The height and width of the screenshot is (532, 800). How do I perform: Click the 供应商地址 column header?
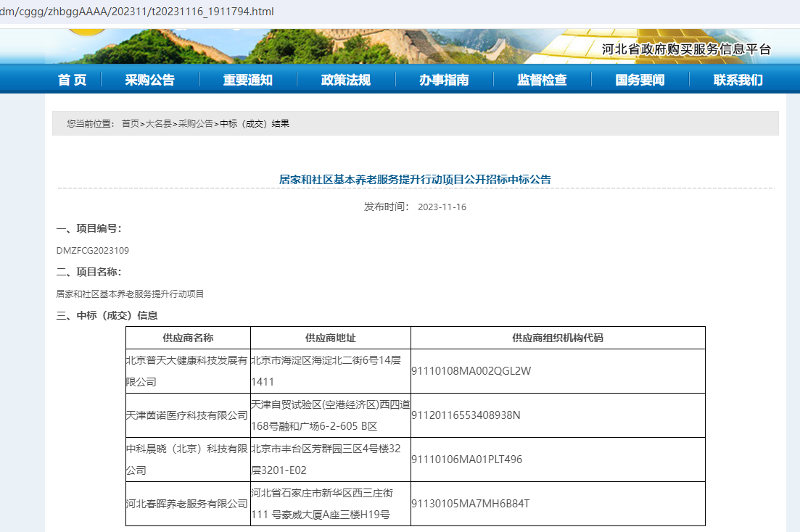pos(331,338)
